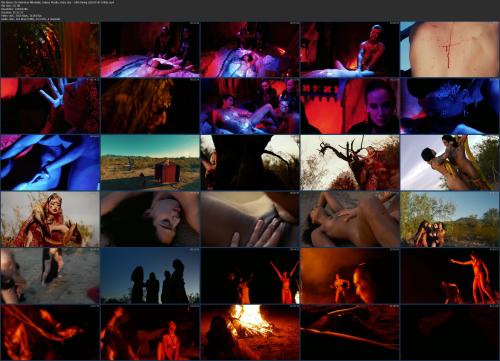Viewport: 500px width, 361px height.
Task: Select thumbnail of two women seated behind bed
Action: (x=150, y=49)
